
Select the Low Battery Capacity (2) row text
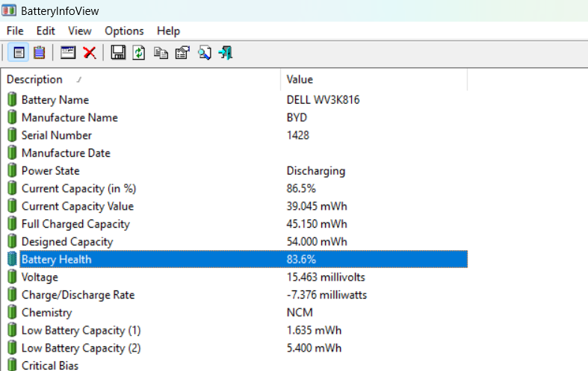point(81,348)
